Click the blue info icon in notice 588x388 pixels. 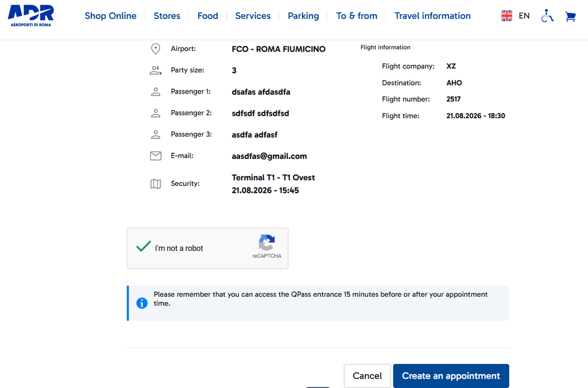142,303
